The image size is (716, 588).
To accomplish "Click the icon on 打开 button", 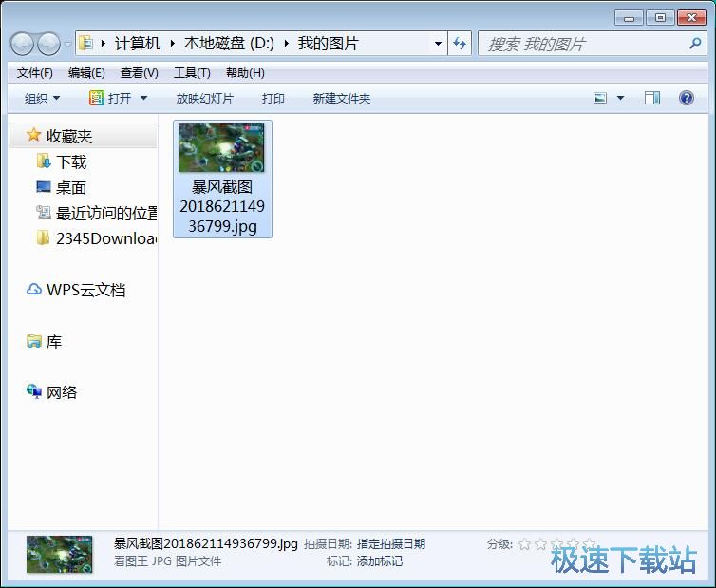I will click(x=96, y=97).
